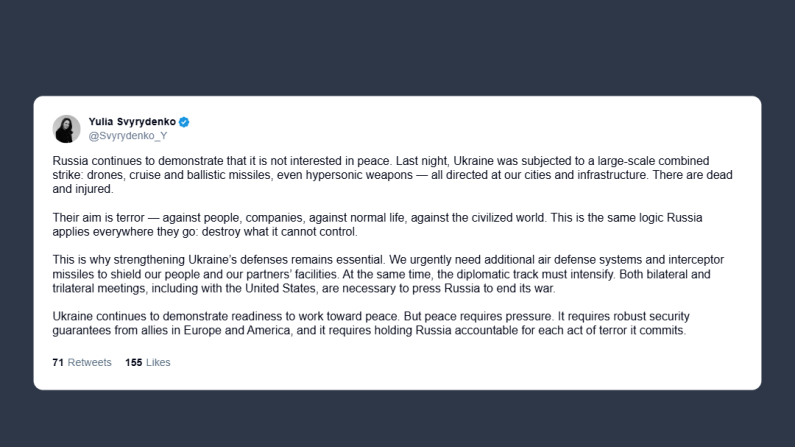Image resolution: width=795 pixels, height=447 pixels.
Task: Click the paragraph beginning "Russia continues to demonstrate"
Action: tap(300, 160)
